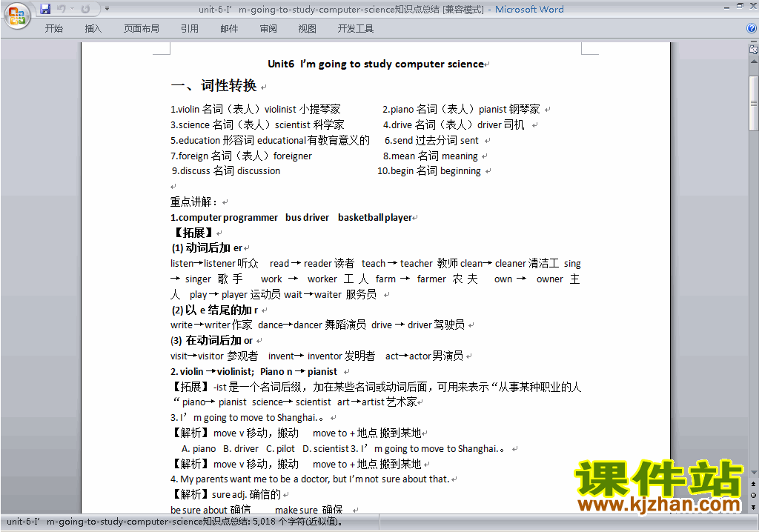This screenshot has height=532, width=759.
Task: Restore down the Word window
Action: [740, 6]
